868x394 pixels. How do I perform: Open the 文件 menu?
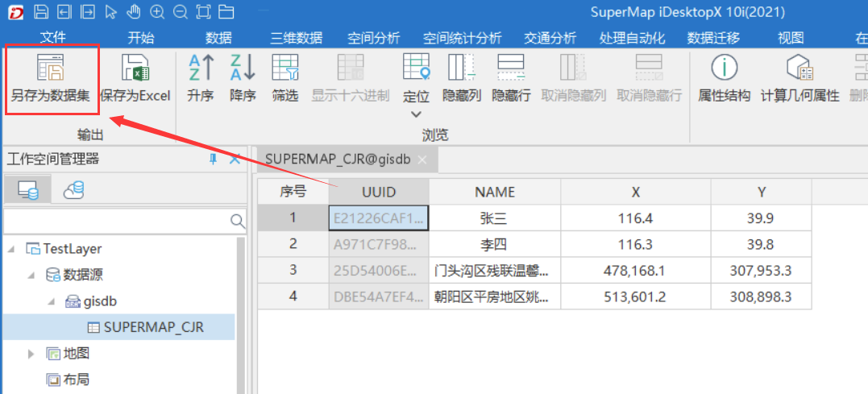point(53,38)
